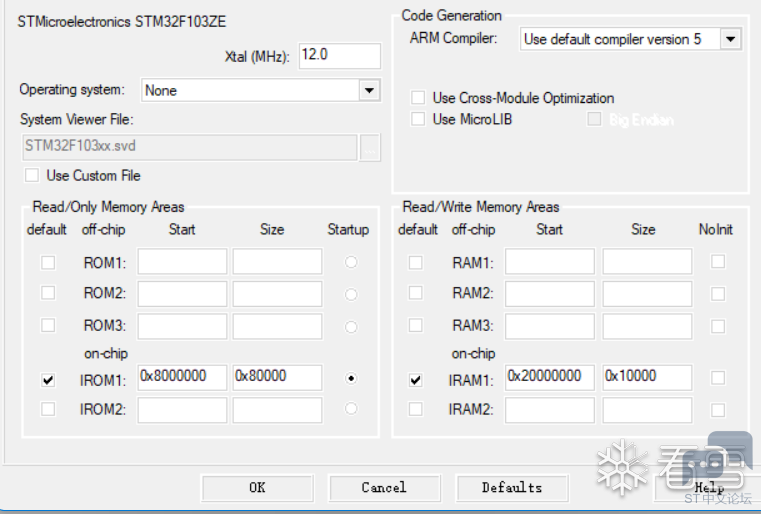Click the IRAM1 Start address field
Screen dimensions: 761x514
(549, 378)
